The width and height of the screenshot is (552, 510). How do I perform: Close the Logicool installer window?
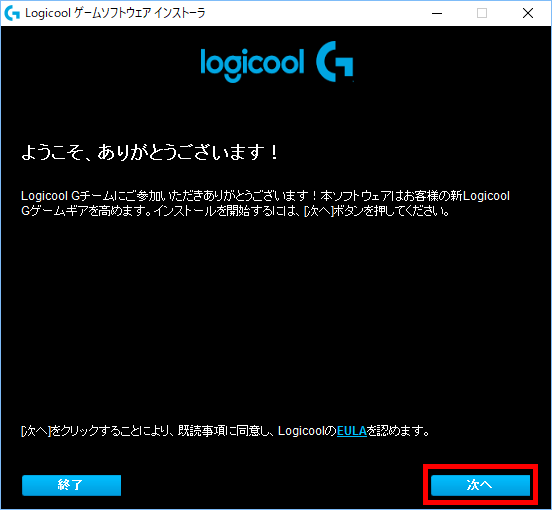coord(528,13)
